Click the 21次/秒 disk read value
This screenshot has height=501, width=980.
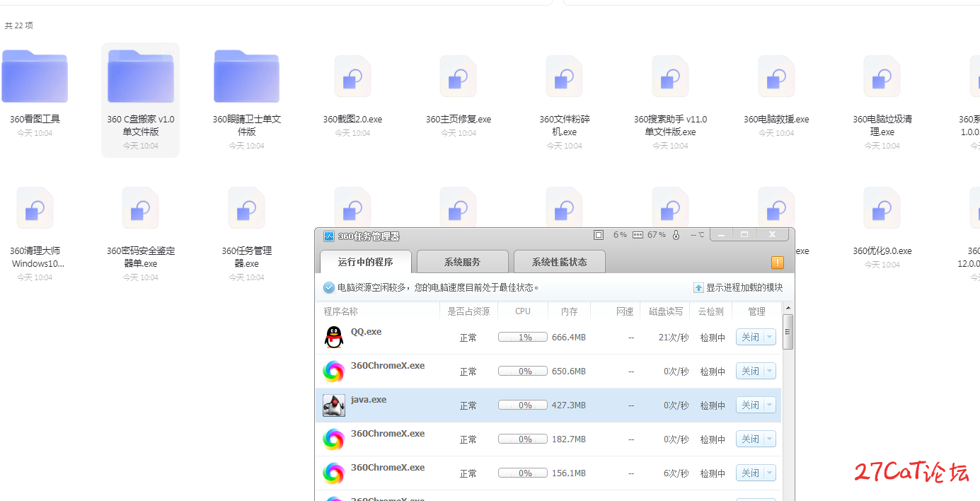click(674, 338)
